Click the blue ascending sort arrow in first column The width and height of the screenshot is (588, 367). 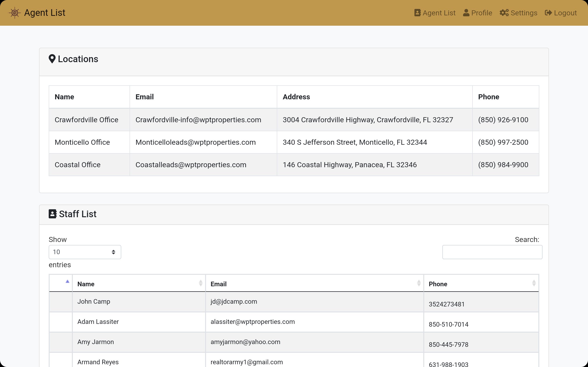[x=67, y=282]
